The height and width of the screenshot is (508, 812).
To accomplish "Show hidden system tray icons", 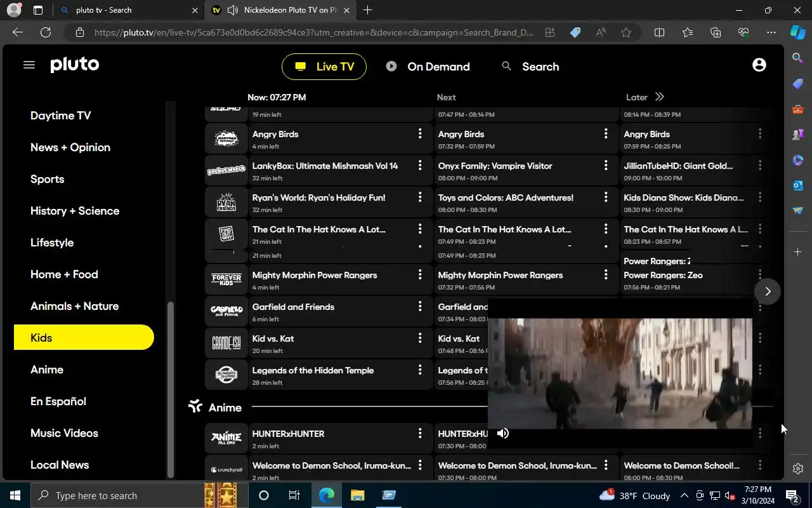I will tap(684, 495).
